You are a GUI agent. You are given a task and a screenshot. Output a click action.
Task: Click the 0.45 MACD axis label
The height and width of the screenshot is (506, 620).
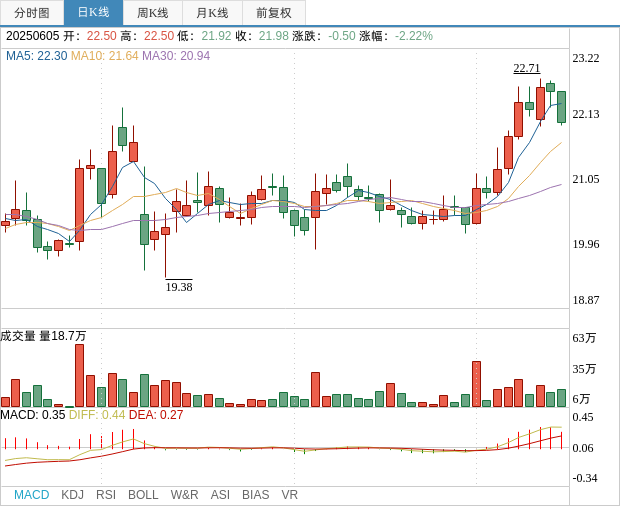[x=583, y=417]
